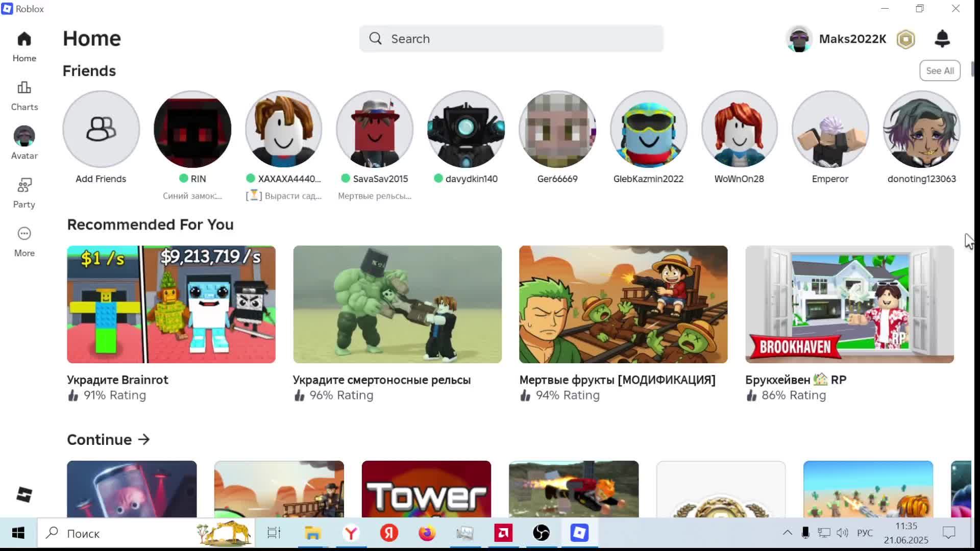Open RIN's friend avatar
Viewport: 980px width, 551px height.
[x=192, y=129]
